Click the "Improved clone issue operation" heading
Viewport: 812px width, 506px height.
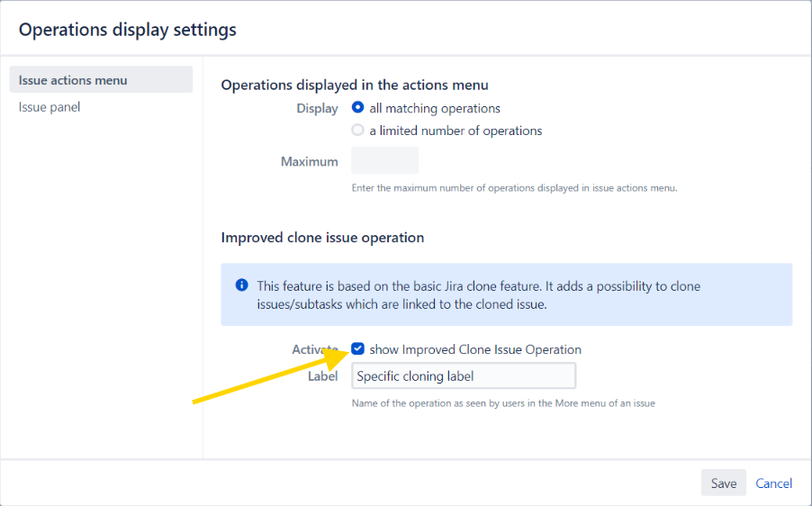(x=322, y=238)
